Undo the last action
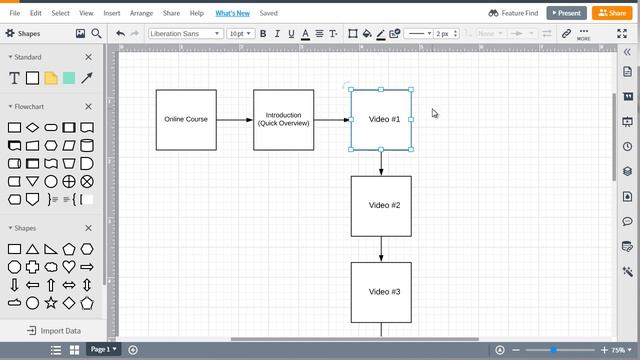Screen dimensions: 640x360 pyautogui.click(x=120, y=33)
